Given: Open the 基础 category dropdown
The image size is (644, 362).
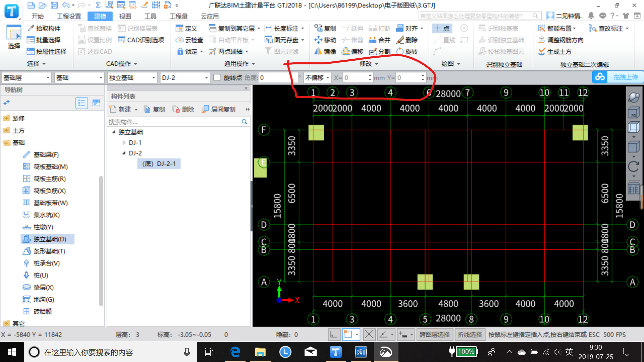Looking at the screenshot, I should [79, 77].
